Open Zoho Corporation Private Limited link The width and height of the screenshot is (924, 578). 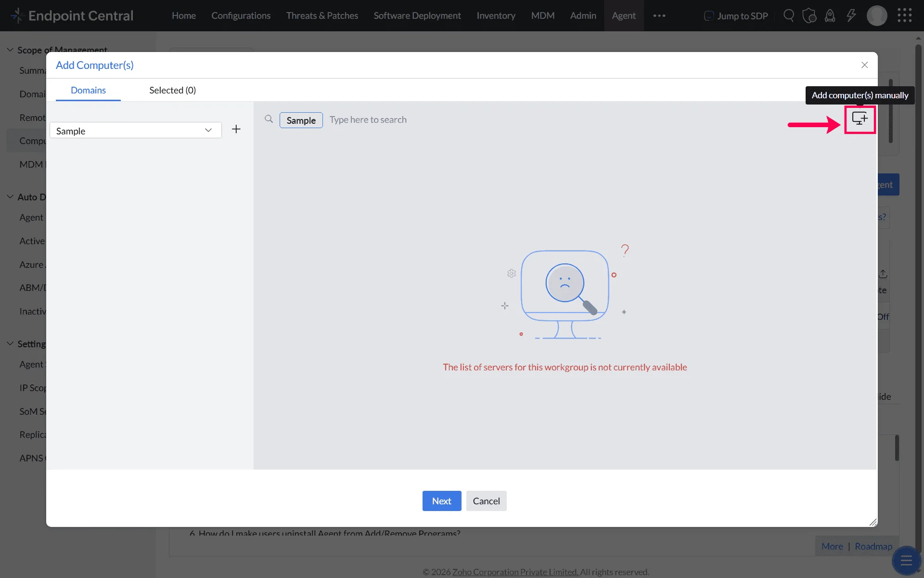[515, 572]
